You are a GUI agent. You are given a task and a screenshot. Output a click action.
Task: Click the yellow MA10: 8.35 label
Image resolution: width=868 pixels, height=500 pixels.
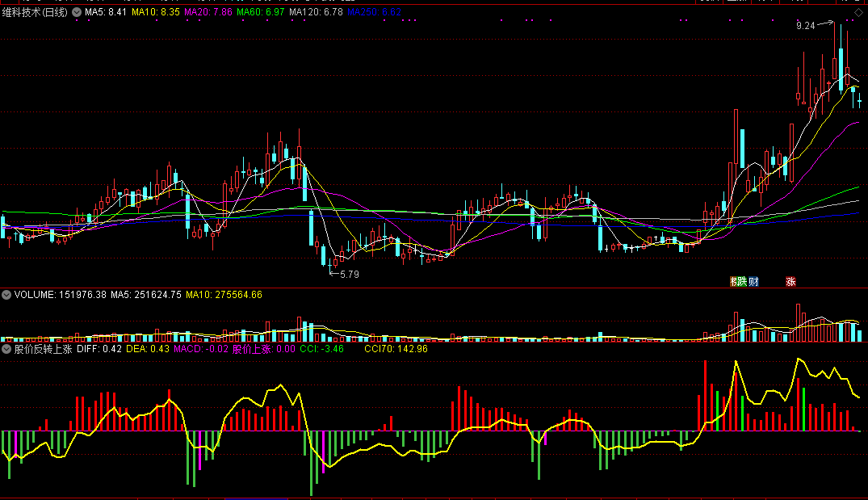tap(156, 12)
